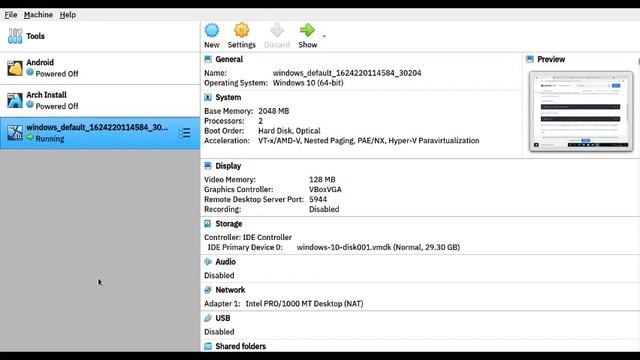The width and height of the screenshot is (640, 360).
Task: Click the Android VM folder icon
Action: (15, 68)
